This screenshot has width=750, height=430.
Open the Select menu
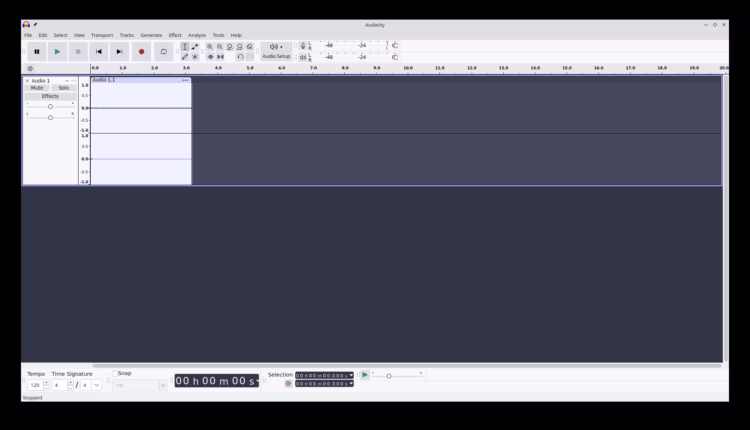pyautogui.click(x=60, y=35)
